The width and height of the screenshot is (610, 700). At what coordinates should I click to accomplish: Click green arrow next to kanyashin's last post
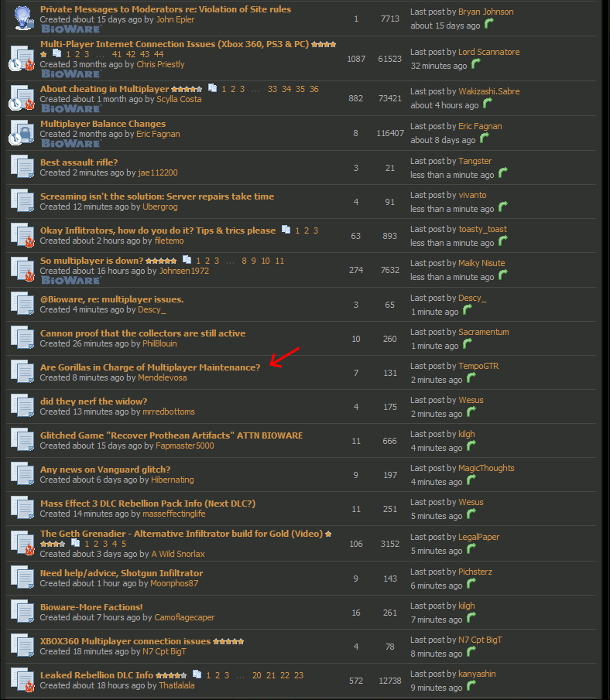point(471,687)
